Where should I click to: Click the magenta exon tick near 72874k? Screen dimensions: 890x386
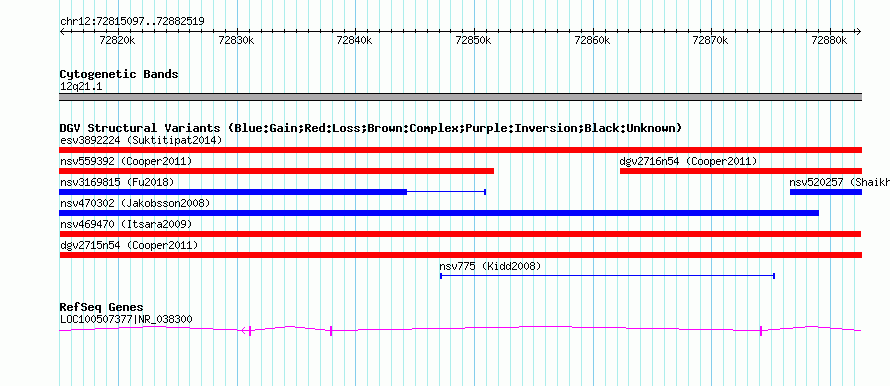pos(761,330)
